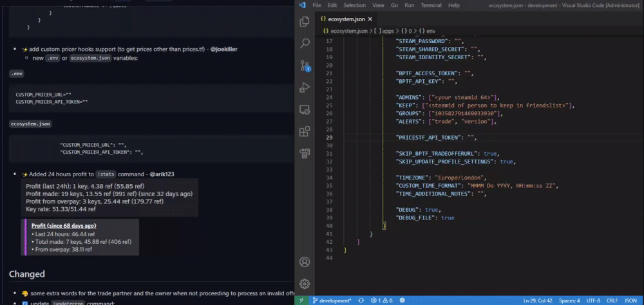
Task: Click the Synchronize Changes icon in the status bar
Action: click(361, 300)
